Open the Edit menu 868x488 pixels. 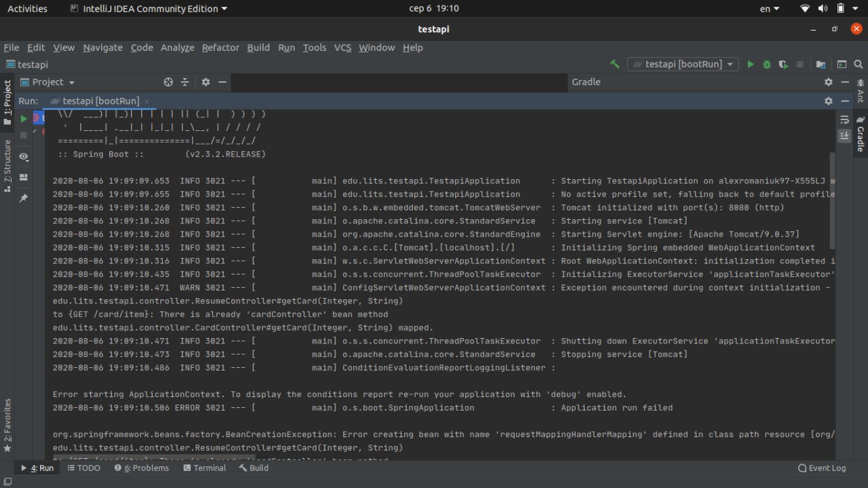pos(36,48)
